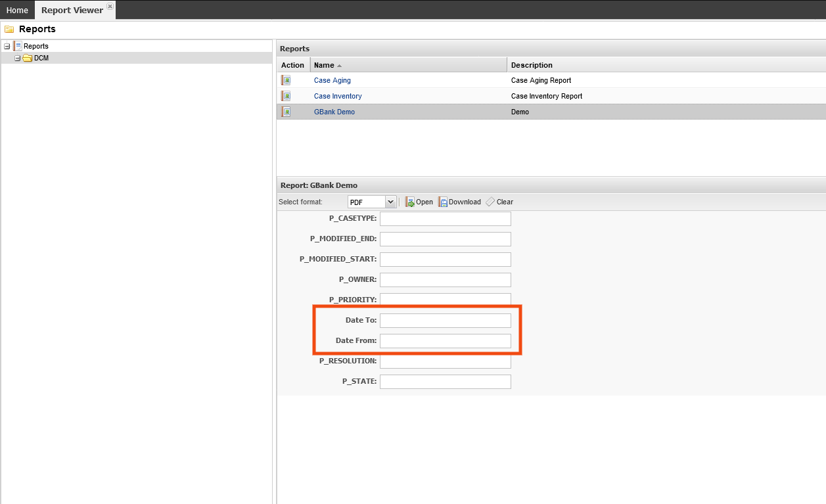
Task: Focus the Date From input field
Action: [445, 341]
